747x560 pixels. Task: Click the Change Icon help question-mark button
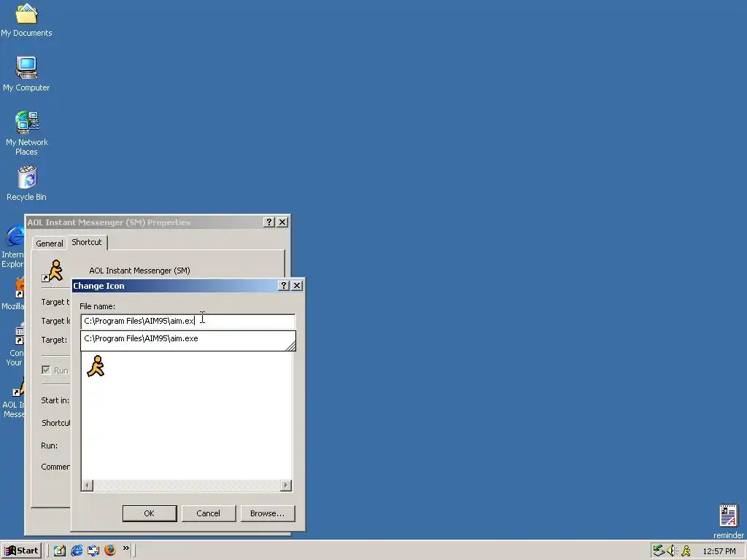coord(284,285)
